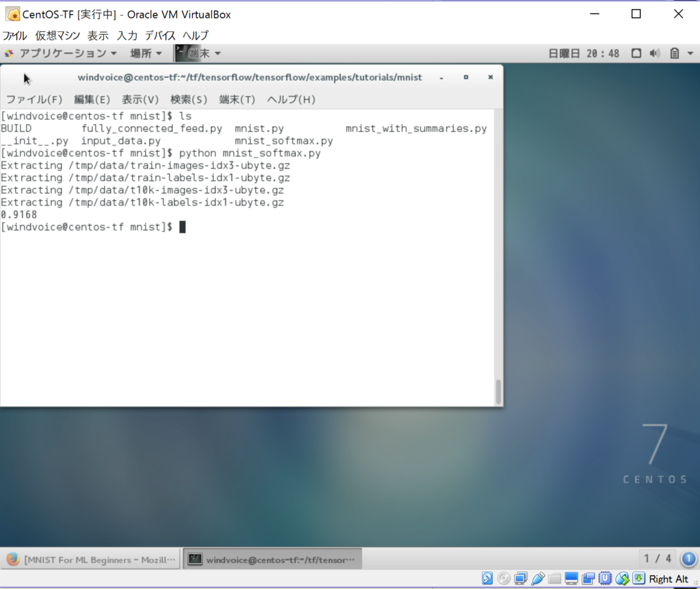Click the accuracy output 0.9168
700x589 pixels.
(x=18, y=215)
